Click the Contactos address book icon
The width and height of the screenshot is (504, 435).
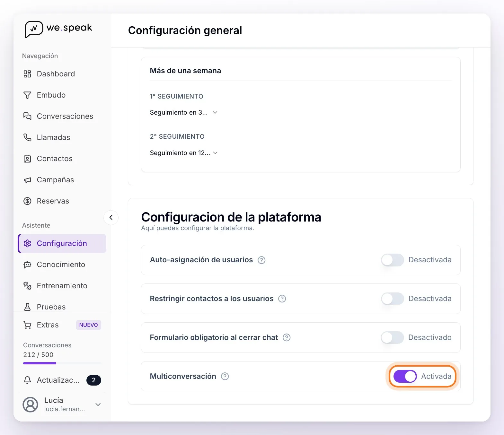[x=27, y=159]
